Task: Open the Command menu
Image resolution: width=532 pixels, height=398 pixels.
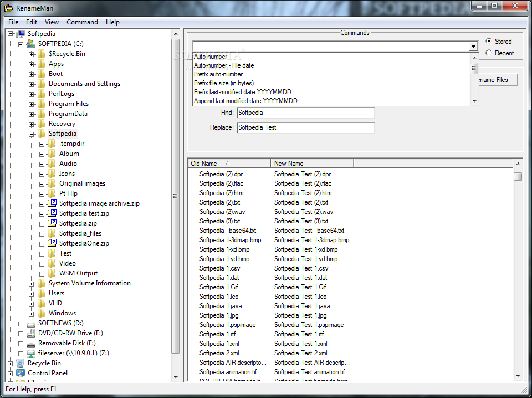Action: coord(82,22)
